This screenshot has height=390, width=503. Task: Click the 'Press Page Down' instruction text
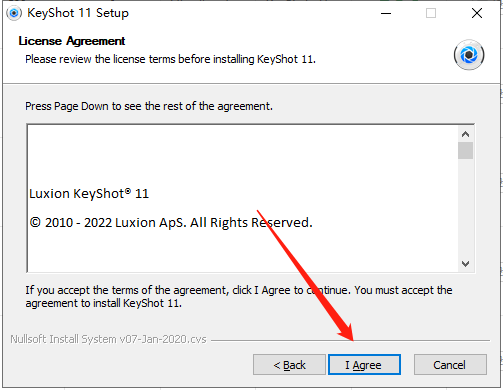click(x=149, y=106)
